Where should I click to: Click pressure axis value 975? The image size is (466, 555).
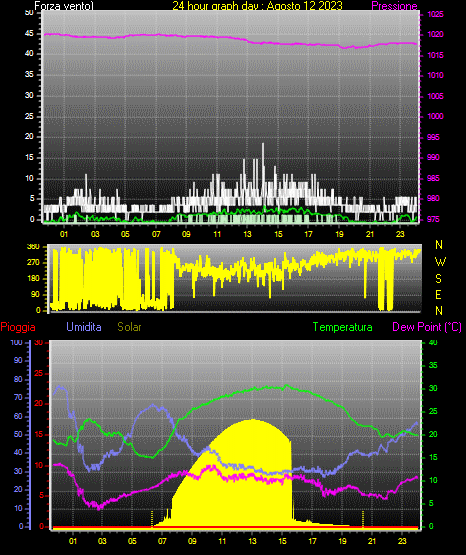433,219
